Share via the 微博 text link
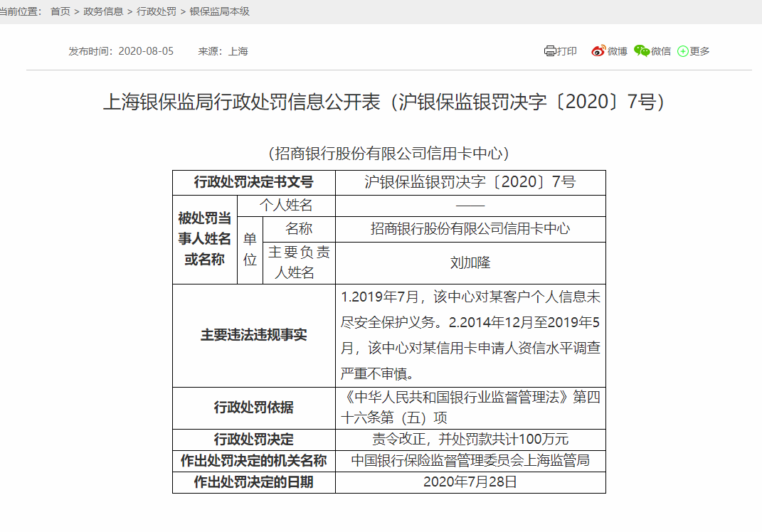 click(x=617, y=51)
